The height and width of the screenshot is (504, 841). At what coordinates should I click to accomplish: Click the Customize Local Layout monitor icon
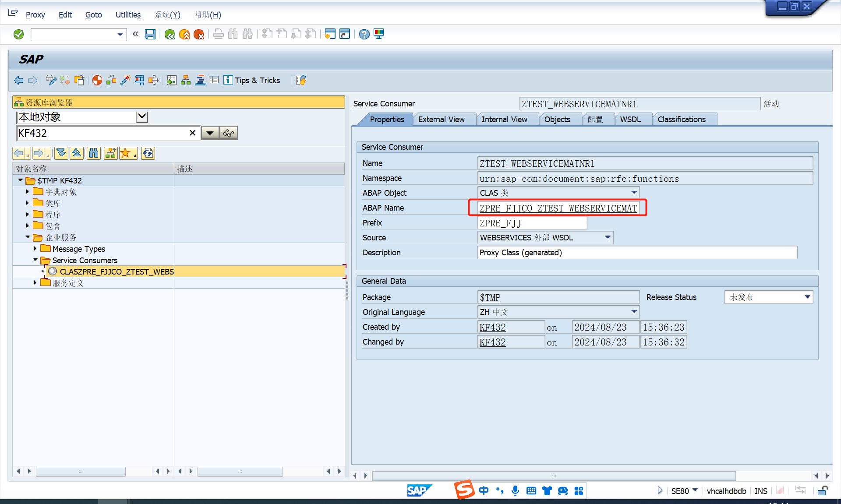tap(379, 34)
